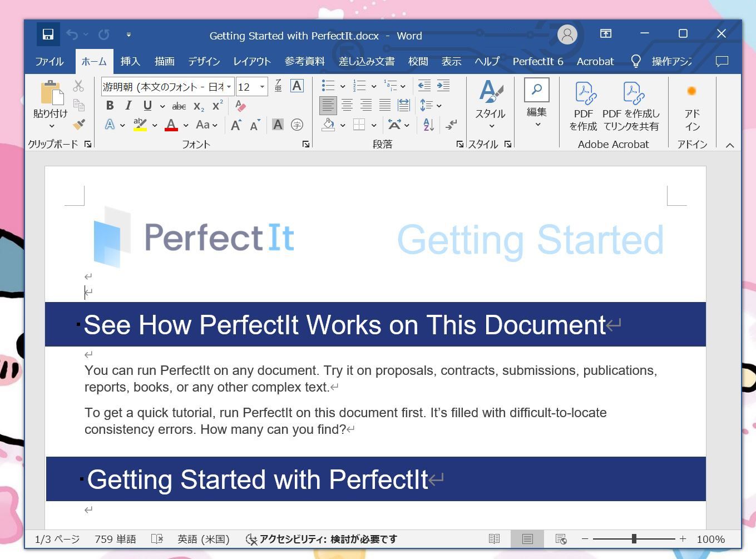Toggle character shading (gray A)
This screenshot has height=559, width=756.
278,125
